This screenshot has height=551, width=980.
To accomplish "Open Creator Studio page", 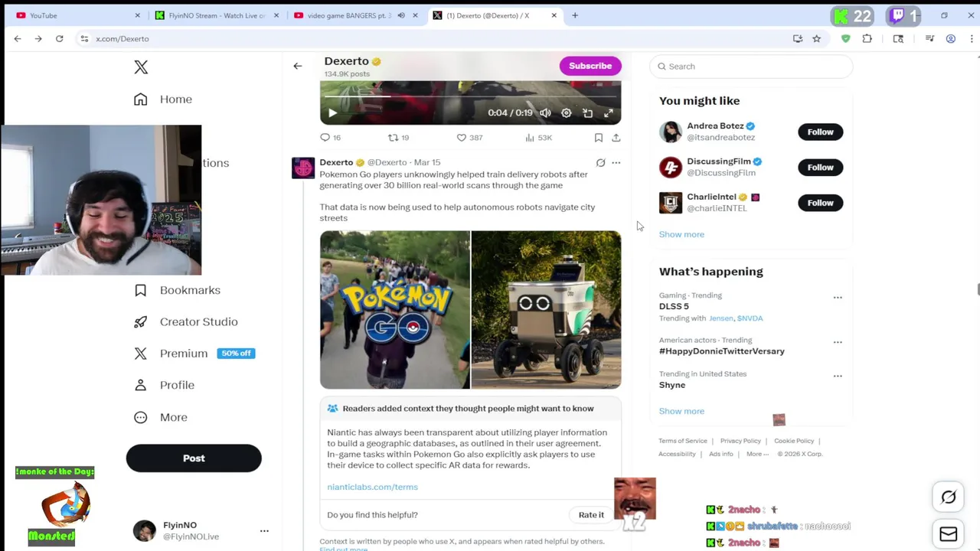I will 185,322.
